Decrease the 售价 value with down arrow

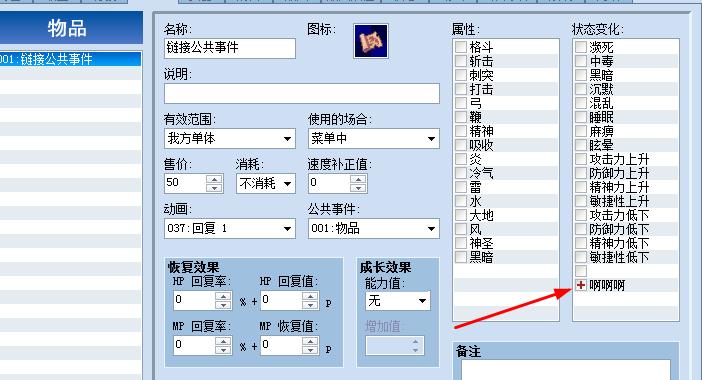(214, 188)
